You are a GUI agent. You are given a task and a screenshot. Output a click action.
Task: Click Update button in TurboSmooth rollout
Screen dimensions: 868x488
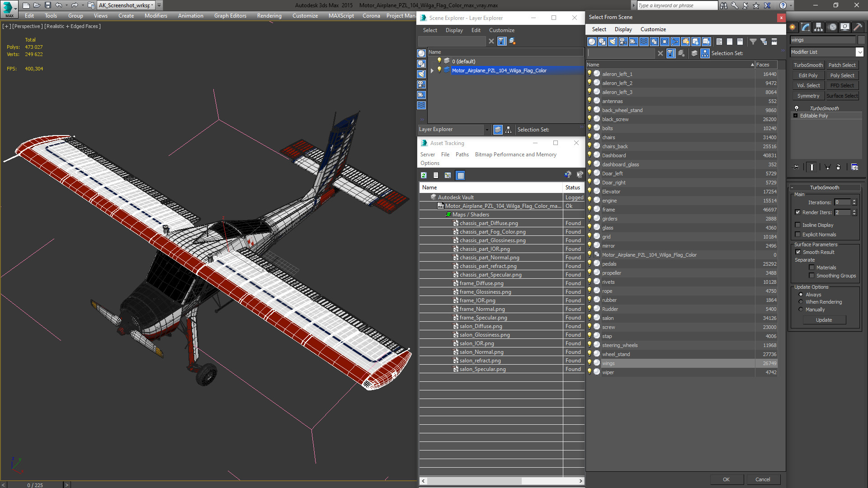pyautogui.click(x=824, y=320)
